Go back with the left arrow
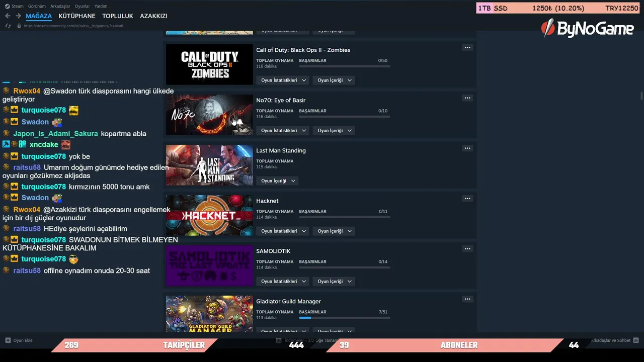644x362 pixels. pyautogui.click(x=8, y=16)
